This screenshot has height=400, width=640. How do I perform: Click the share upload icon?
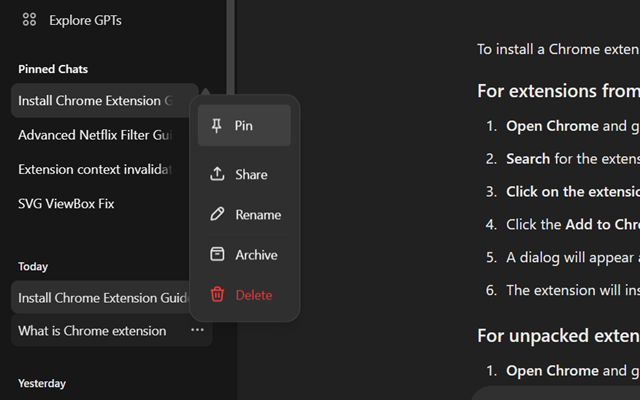click(217, 174)
